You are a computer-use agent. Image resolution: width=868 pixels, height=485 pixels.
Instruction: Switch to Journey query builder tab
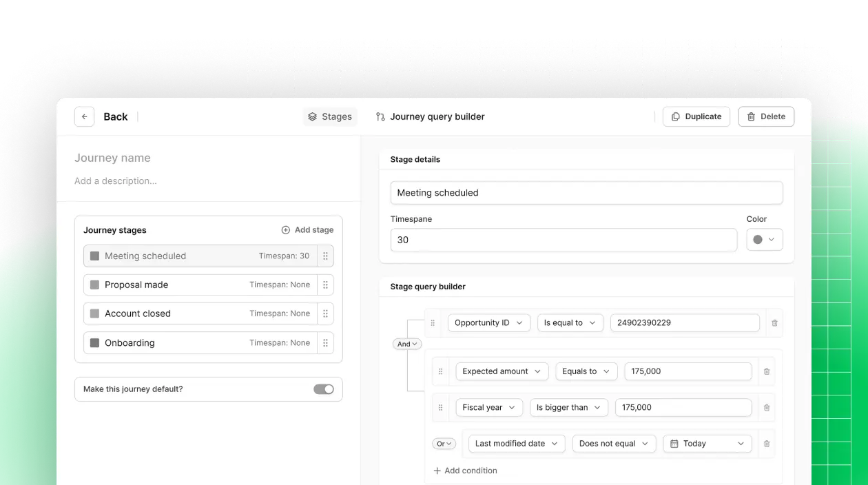pyautogui.click(x=430, y=116)
